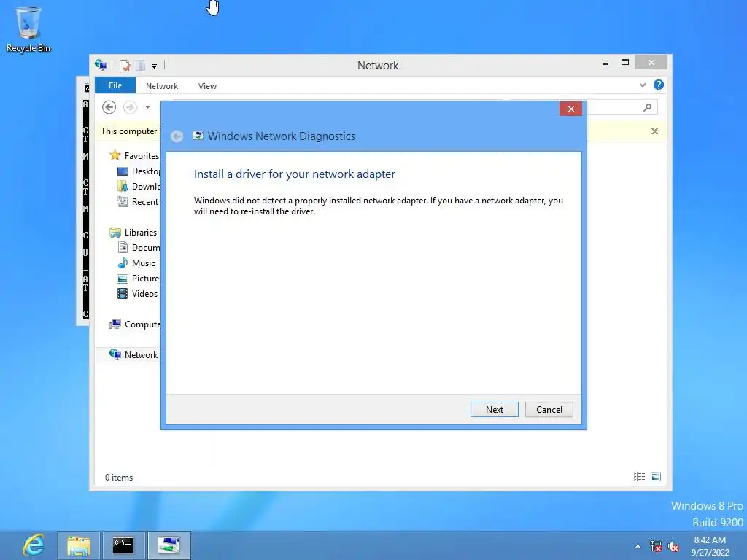The height and width of the screenshot is (560, 747).
Task: Open Documents library in navigation pane
Action: coord(139,248)
